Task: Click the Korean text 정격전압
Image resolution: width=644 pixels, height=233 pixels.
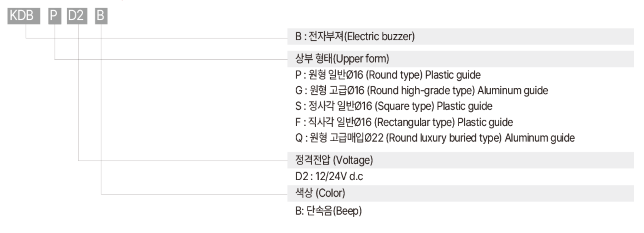Action: click(x=313, y=160)
